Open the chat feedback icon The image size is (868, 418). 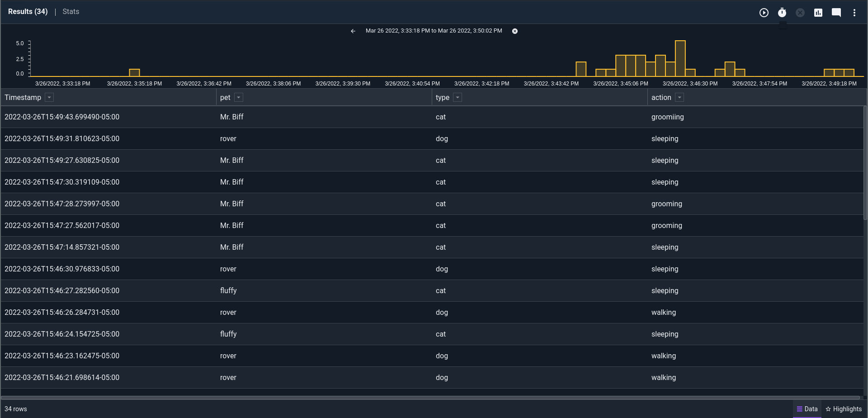(x=836, y=13)
